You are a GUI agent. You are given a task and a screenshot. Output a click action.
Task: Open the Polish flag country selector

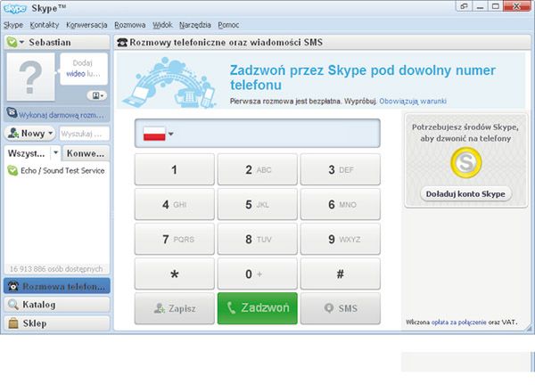click(159, 134)
